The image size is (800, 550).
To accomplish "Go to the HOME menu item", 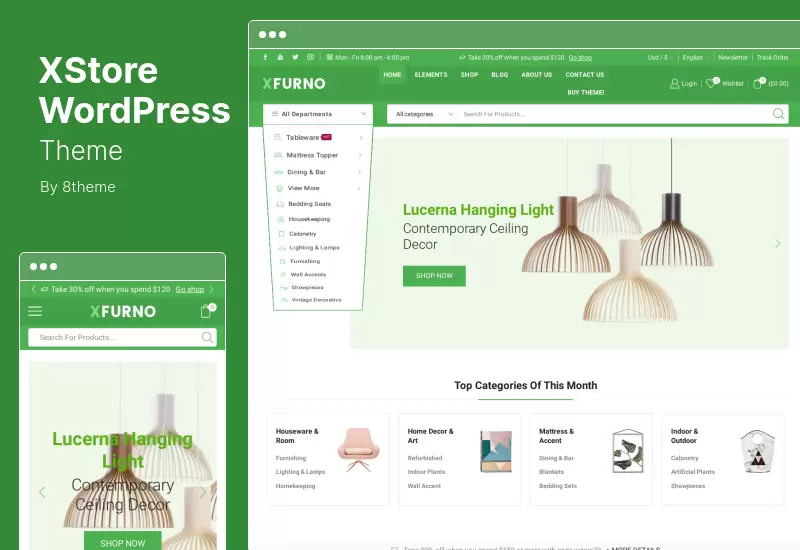I will (x=392, y=74).
